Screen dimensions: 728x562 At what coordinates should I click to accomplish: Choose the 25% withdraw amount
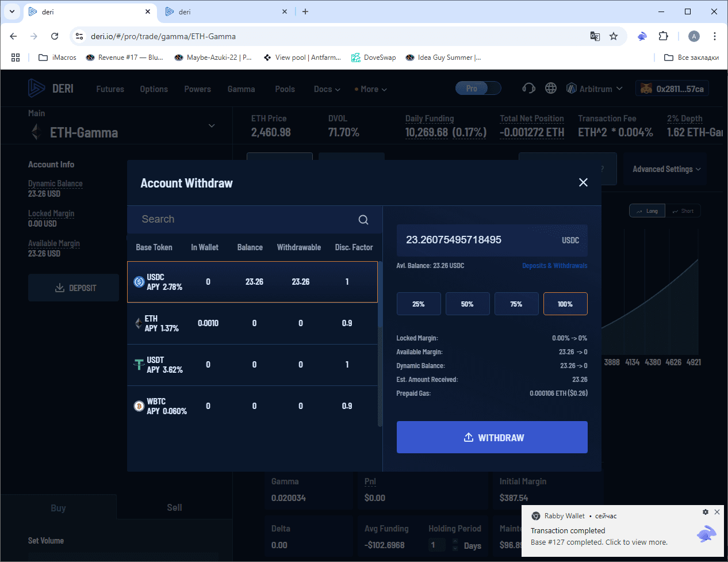tap(419, 304)
